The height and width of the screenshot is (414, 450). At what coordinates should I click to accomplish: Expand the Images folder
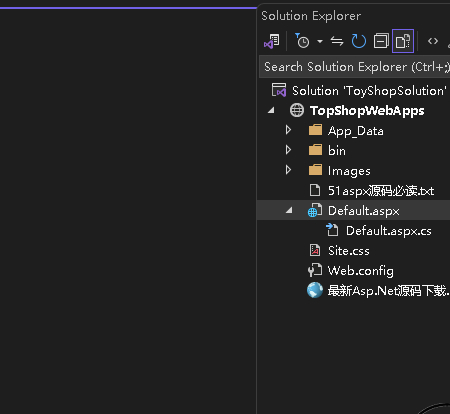click(x=289, y=170)
